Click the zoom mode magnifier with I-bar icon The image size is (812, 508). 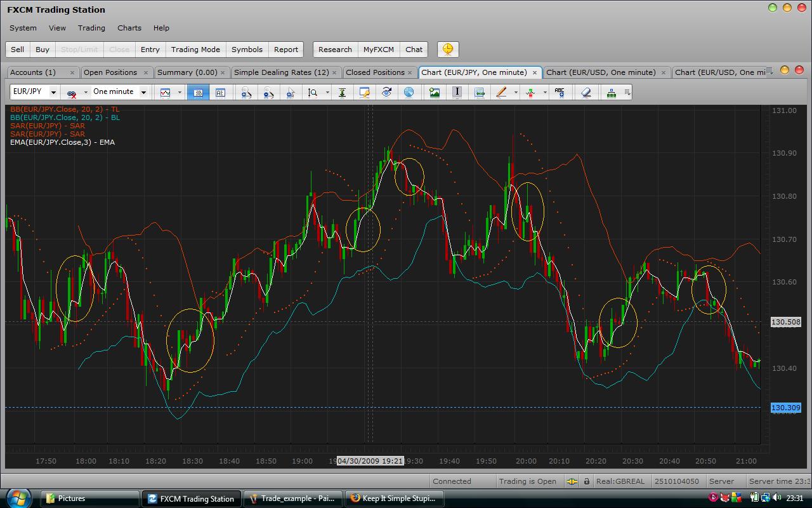tap(313, 93)
